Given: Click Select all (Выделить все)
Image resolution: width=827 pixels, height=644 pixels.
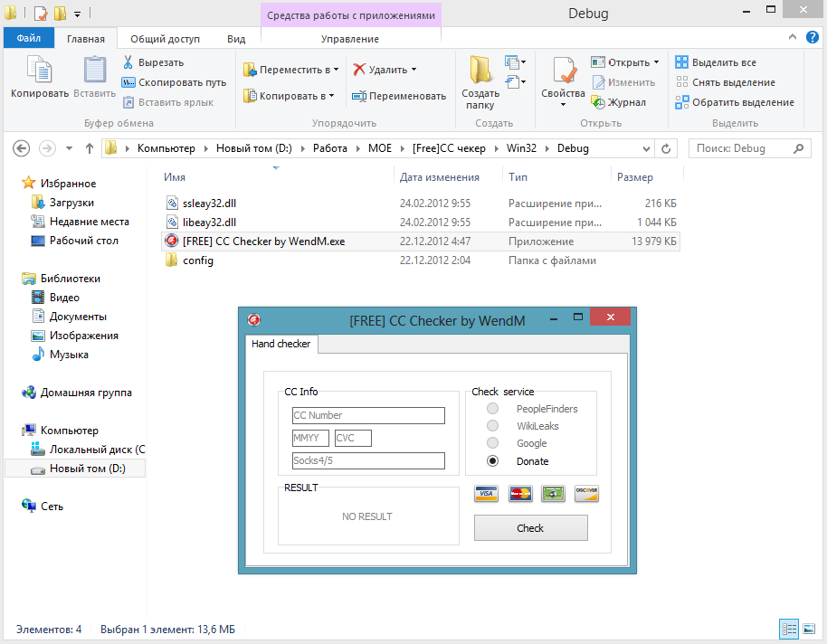Looking at the screenshot, I should [x=716, y=62].
